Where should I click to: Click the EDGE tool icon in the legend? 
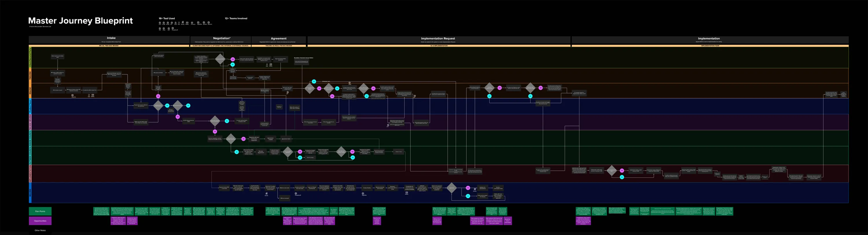coord(168,23)
